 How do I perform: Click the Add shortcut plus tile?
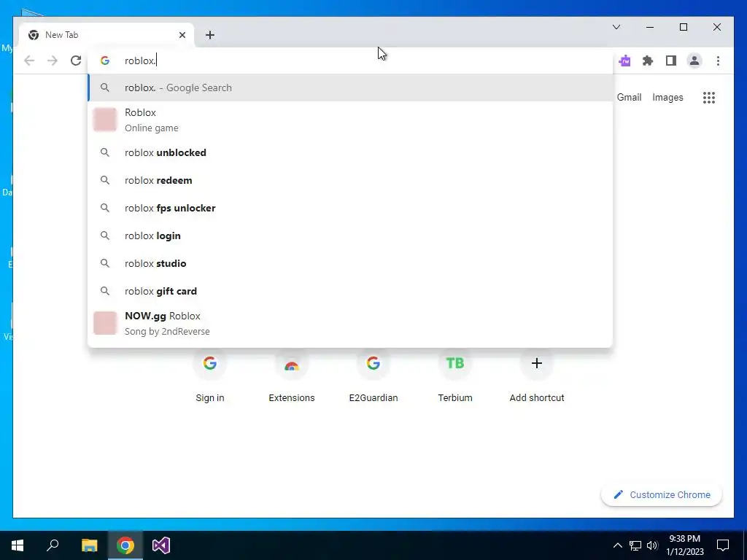click(537, 377)
